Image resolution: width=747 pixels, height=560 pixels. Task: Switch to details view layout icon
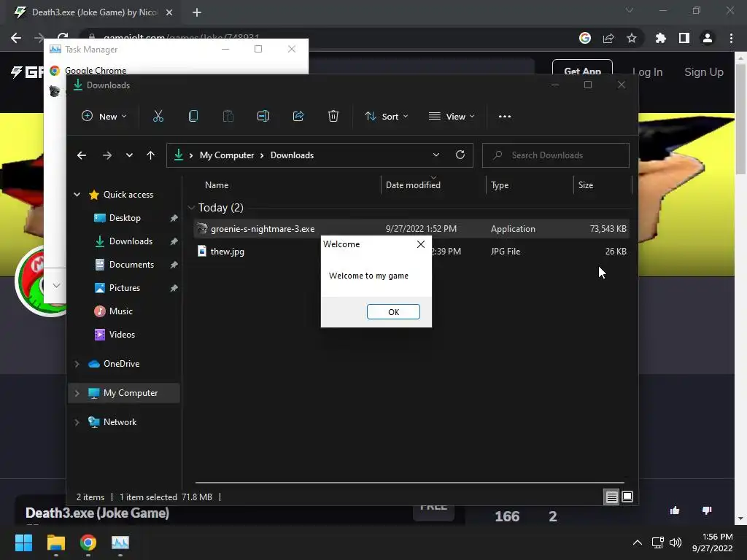click(611, 497)
